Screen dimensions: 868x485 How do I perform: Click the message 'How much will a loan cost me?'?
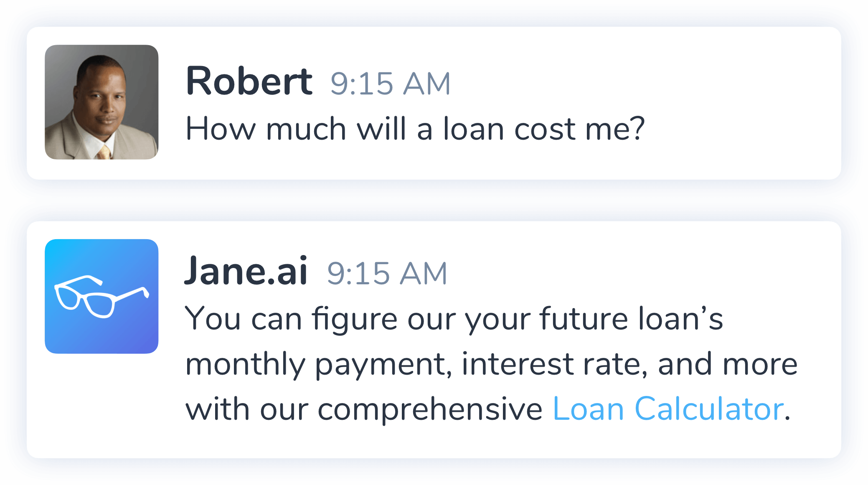(x=415, y=129)
